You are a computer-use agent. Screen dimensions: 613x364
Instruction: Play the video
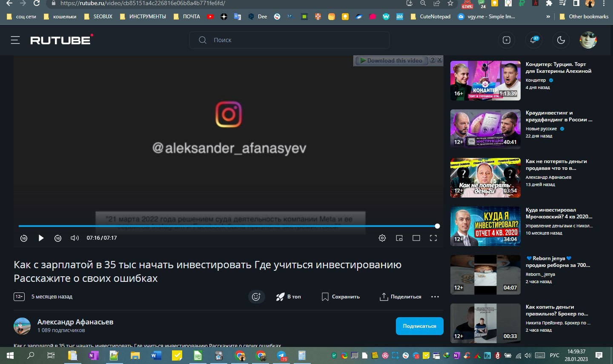tap(41, 238)
